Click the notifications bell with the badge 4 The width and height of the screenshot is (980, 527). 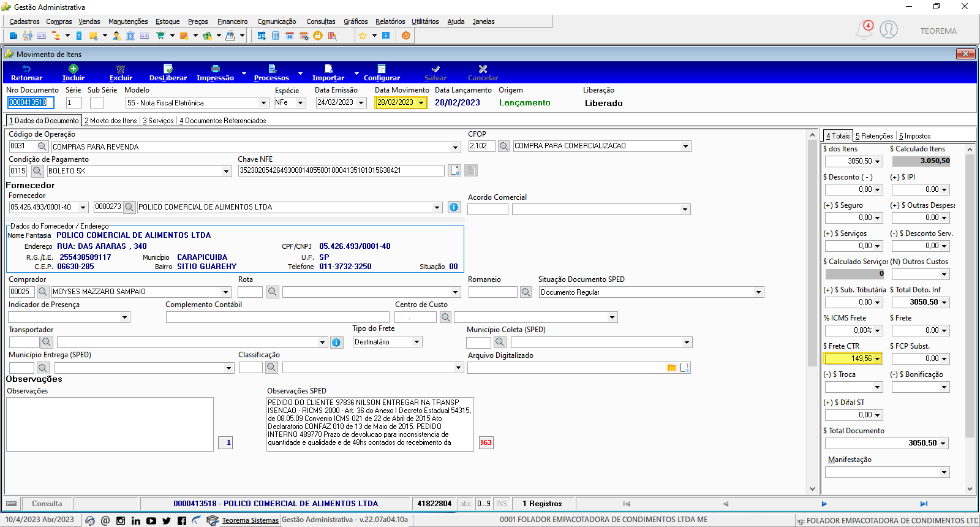864,29
